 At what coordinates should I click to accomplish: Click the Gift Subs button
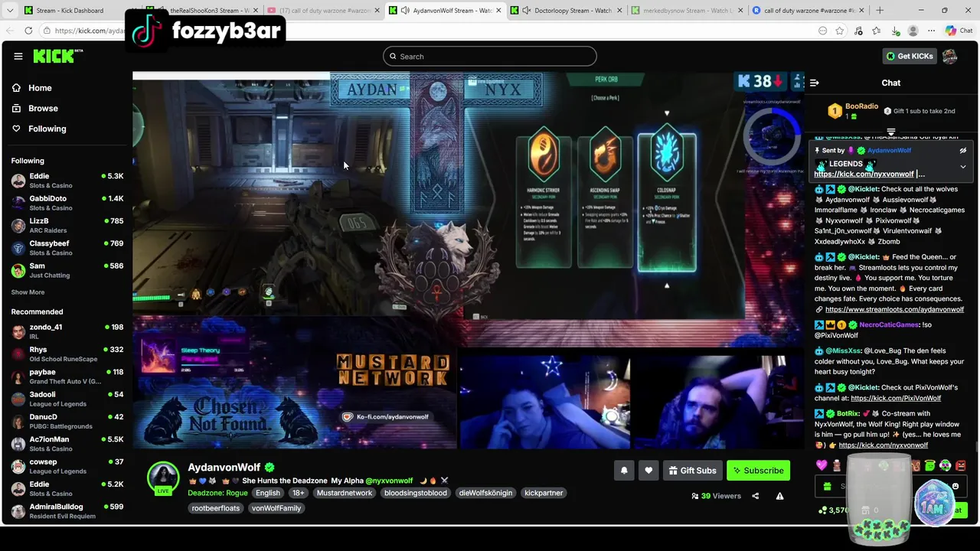pos(692,471)
